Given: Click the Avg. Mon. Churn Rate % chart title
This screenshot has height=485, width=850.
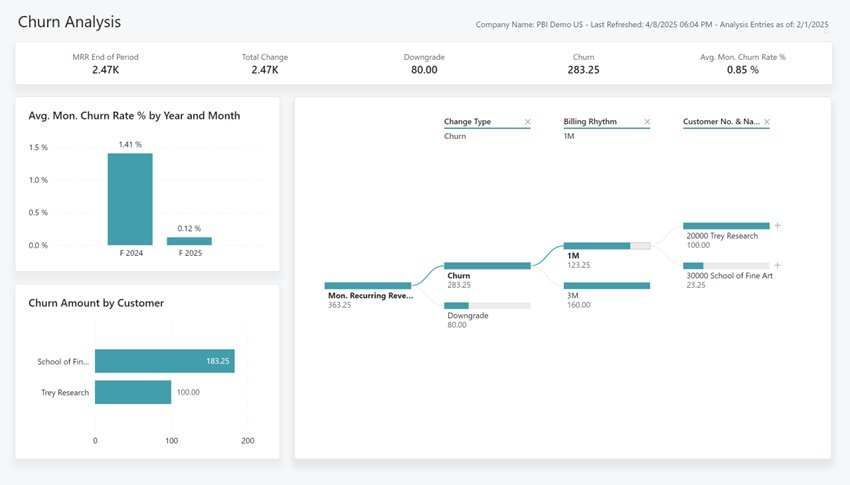Looking at the screenshot, I should click(134, 116).
